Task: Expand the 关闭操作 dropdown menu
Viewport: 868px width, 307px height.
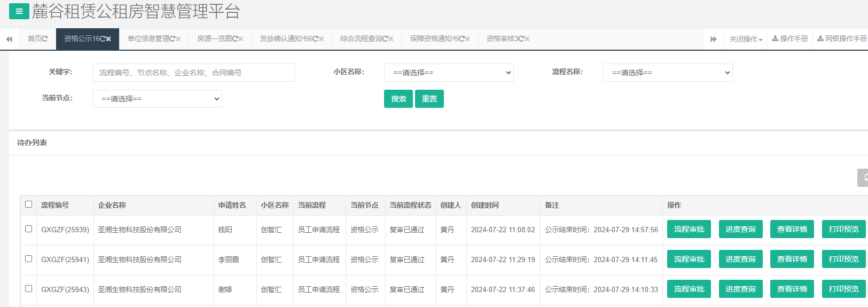Action: tap(746, 39)
